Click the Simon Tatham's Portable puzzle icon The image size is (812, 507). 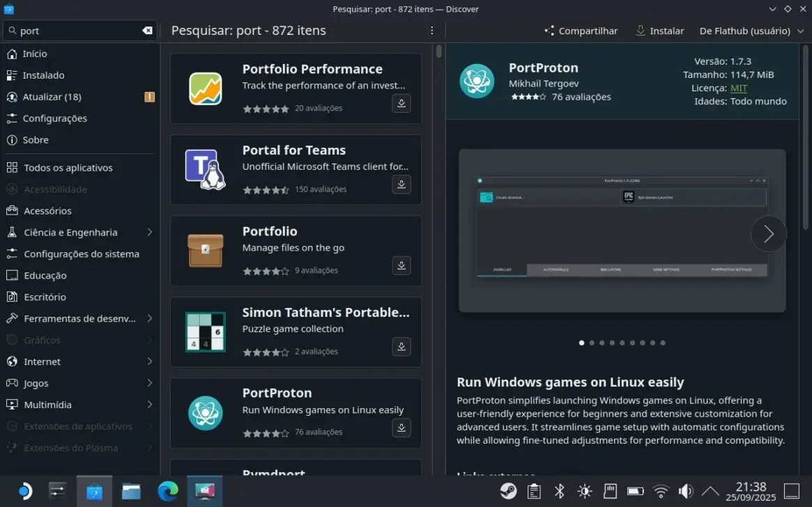(205, 332)
